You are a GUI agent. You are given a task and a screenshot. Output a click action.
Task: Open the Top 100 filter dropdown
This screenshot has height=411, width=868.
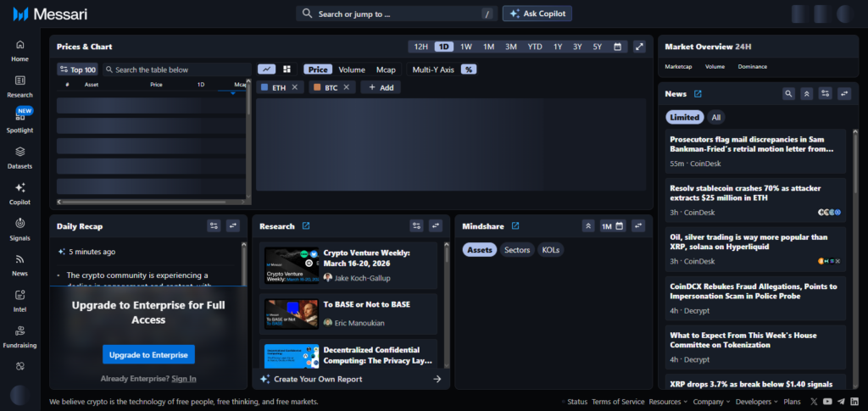click(x=77, y=69)
